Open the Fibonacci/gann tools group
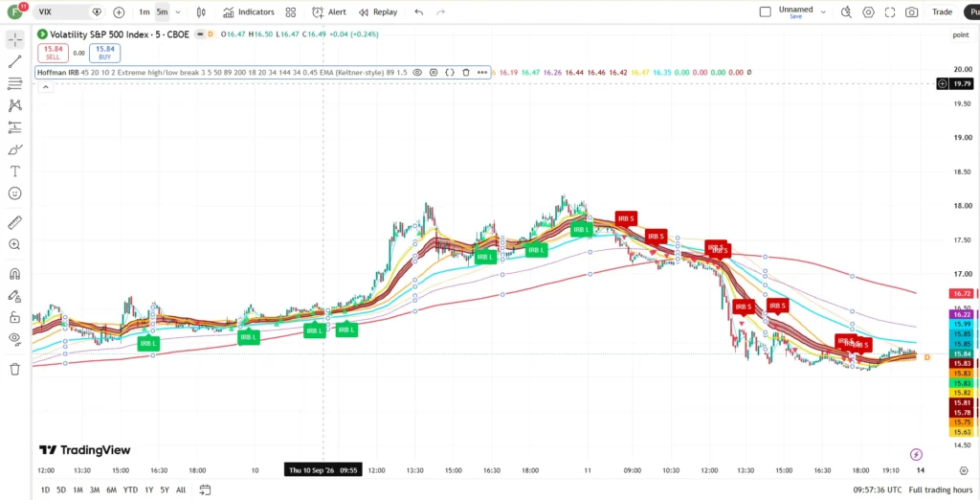 point(15,84)
